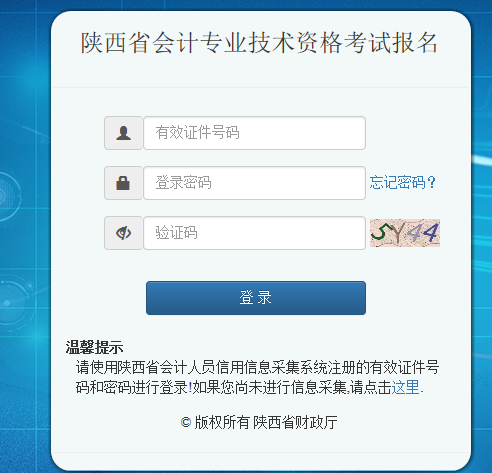This screenshot has height=473, width=492.
Task: Open the 忘记密码? link
Action: click(402, 182)
